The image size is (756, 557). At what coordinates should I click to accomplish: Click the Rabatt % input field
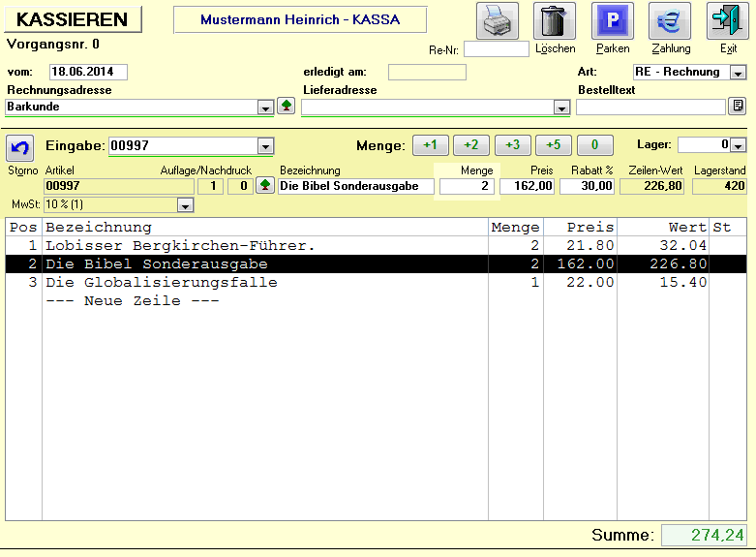click(x=587, y=186)
